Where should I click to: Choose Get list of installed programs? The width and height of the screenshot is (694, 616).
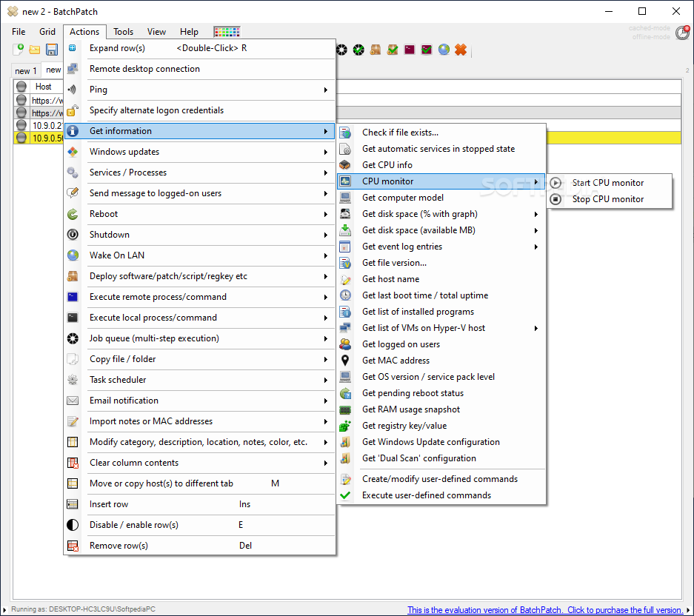click(441, 312)
